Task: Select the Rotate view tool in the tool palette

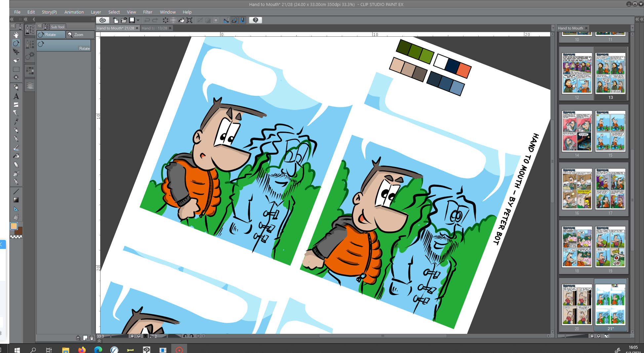Action: (x=16, y=43)
